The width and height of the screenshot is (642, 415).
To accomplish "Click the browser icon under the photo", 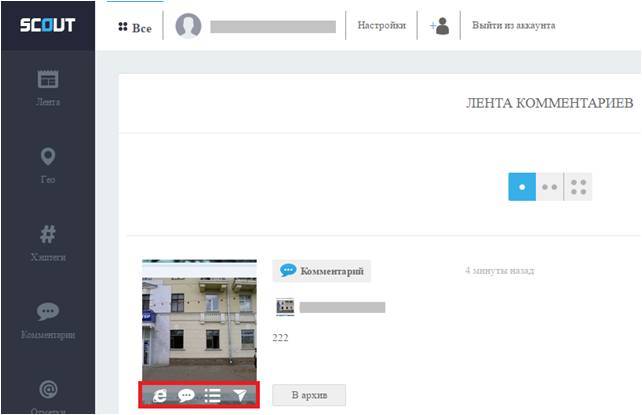I will pos(159,396).
